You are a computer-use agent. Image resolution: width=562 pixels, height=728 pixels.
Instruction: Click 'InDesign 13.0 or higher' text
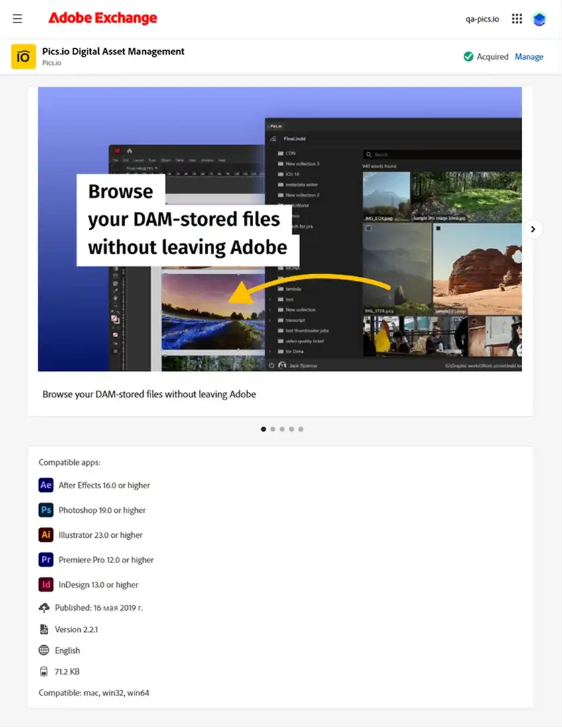(99, 585)
